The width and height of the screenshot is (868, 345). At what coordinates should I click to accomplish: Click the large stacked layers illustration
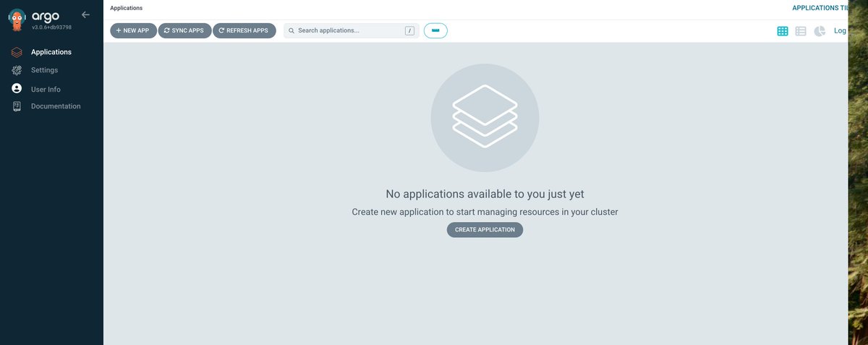pos(485,118)
